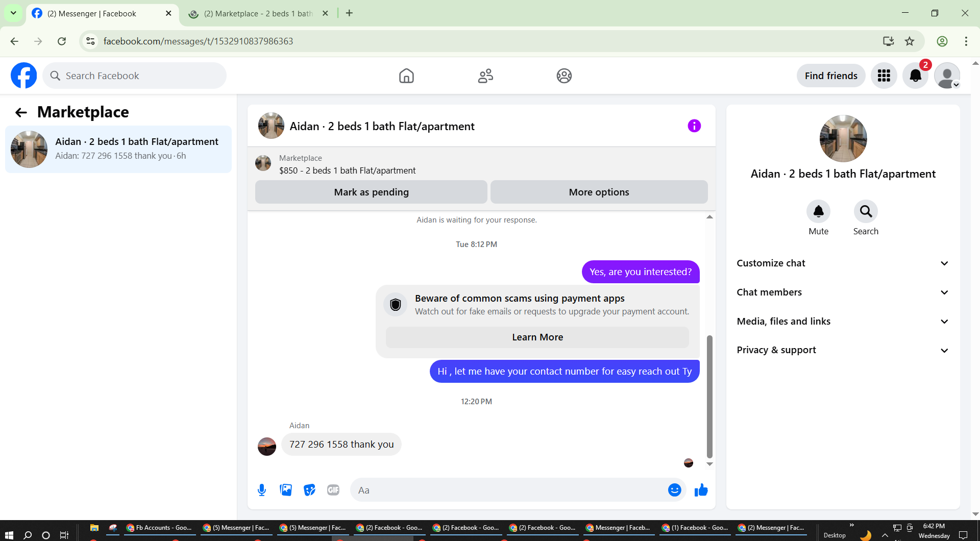Open Fb Accounts taskbar window
This screenshot has height=541, width=980.
coord(159,528)
